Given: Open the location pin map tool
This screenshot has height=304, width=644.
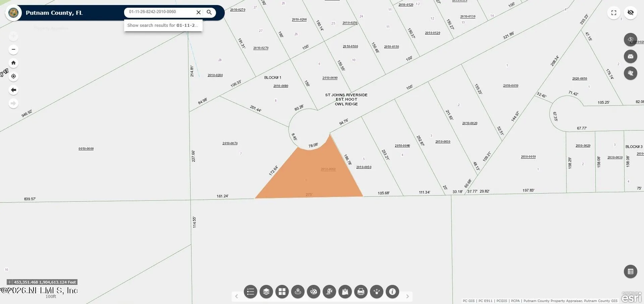Looking at the screenshot, I should pos(298,292).
